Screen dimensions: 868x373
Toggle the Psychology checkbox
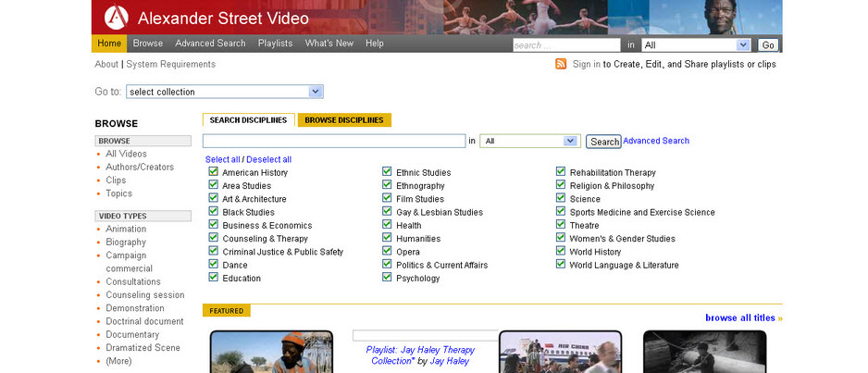[387, 278]
